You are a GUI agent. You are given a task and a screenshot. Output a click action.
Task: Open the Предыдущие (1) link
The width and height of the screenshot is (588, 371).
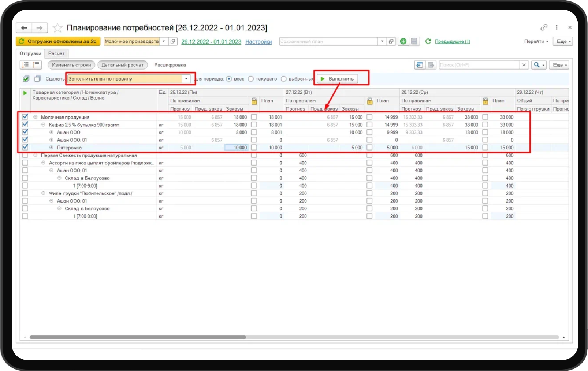coord(452,41)
